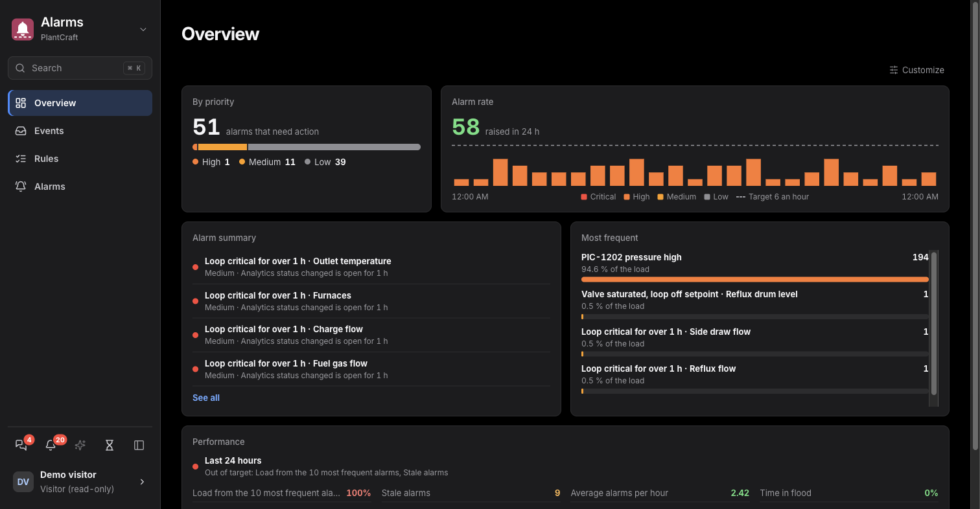980x509 pixels.
Task: Toggle the Medium legend in Alarm rate
Action: (677, 197)
